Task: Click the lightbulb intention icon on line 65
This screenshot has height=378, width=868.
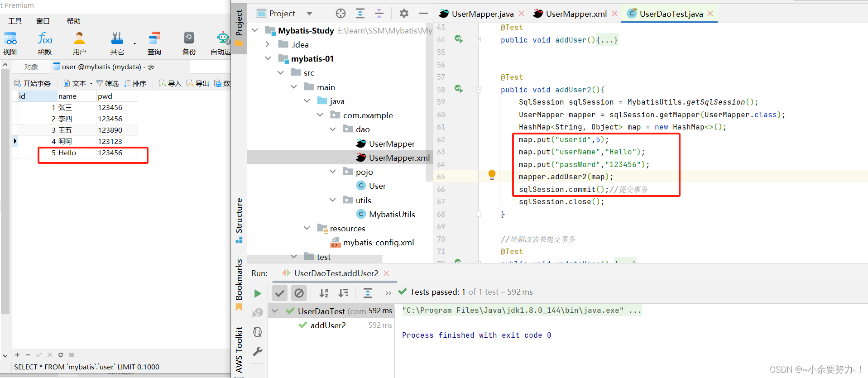Action: [492, 175]
